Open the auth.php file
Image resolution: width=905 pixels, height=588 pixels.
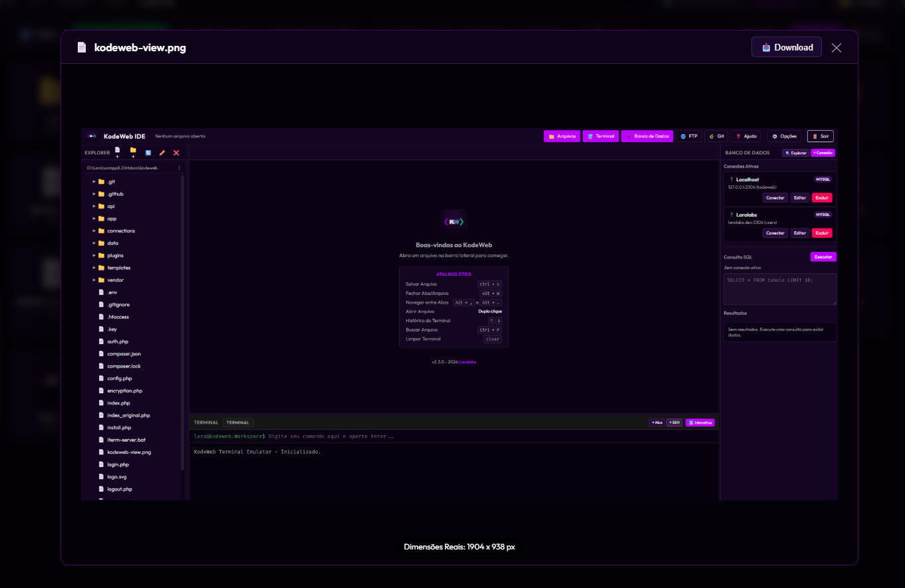tap(118, 342)
